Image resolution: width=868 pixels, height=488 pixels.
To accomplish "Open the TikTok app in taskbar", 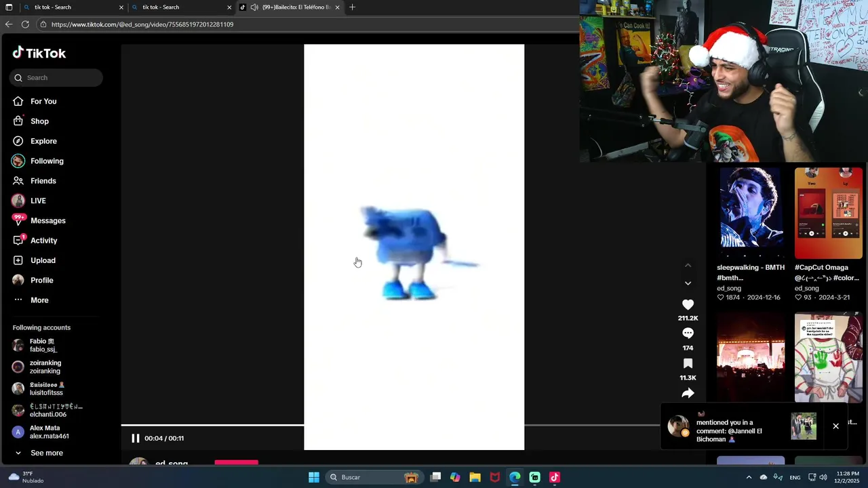I will [x=555, y=477].
